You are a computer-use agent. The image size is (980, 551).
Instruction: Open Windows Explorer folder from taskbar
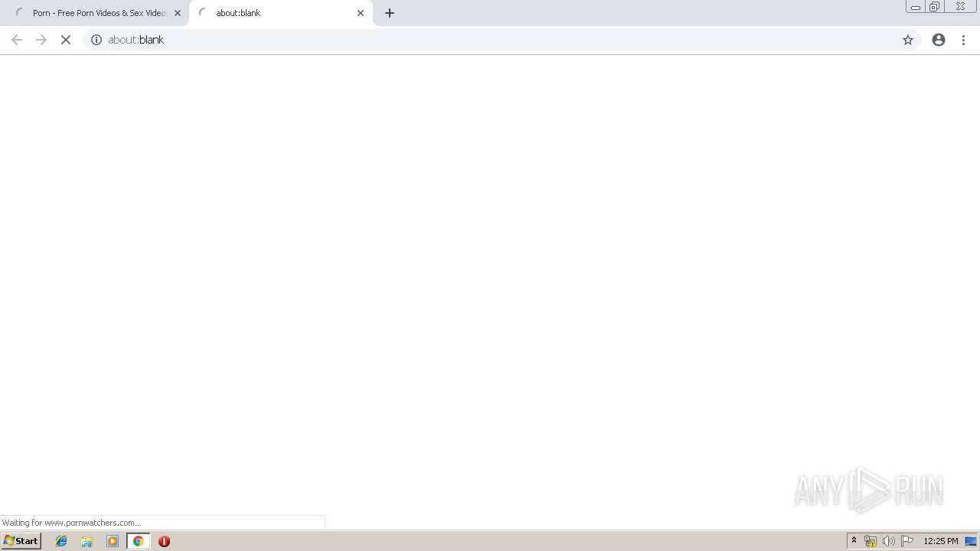click(x=87, y=541)
